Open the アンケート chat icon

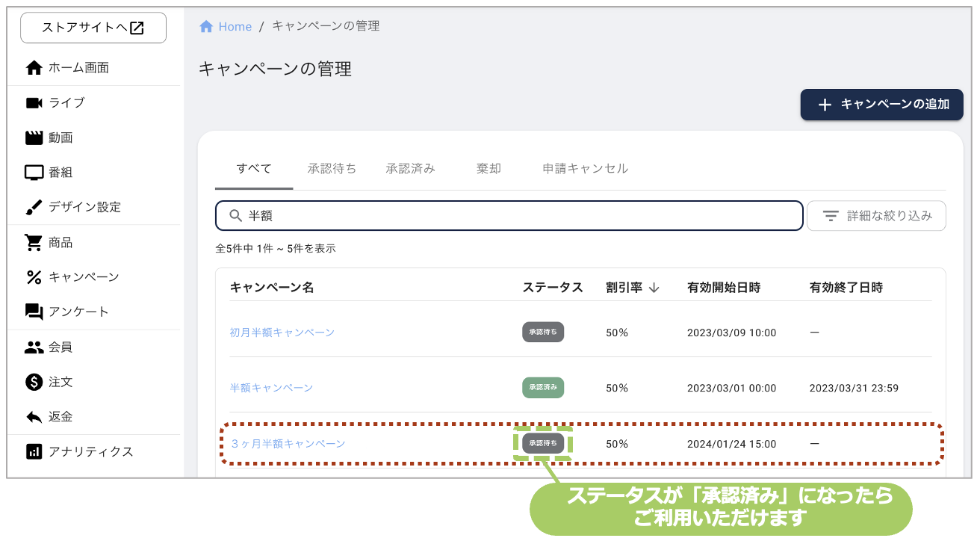pos(34,312)
